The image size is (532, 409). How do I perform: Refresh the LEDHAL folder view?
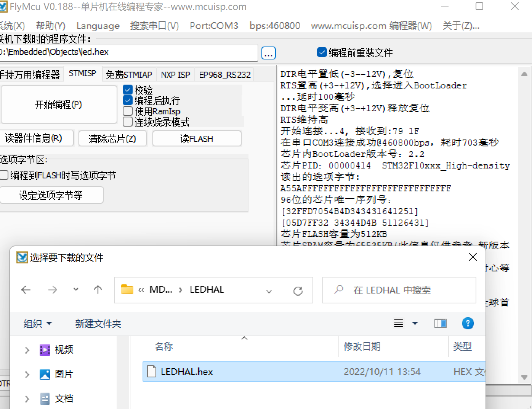pyautogui.click(x=298, y=291)
